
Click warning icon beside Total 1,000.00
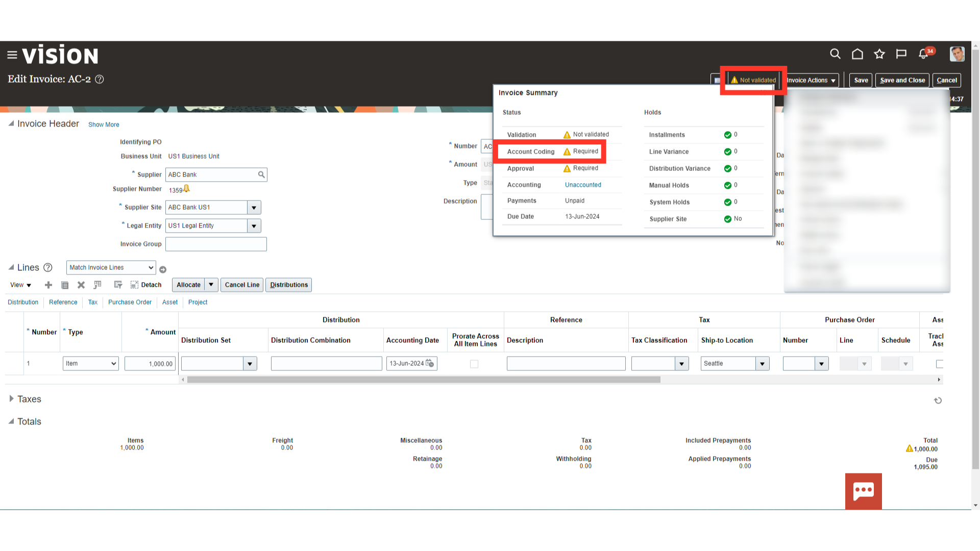pos(909,448)
